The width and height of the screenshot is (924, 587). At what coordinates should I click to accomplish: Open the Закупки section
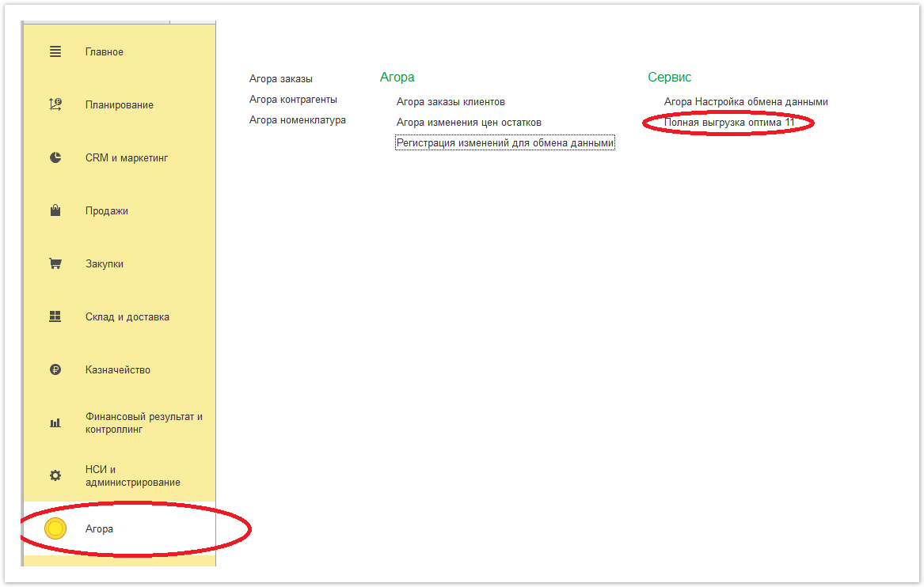pos(105,263)
